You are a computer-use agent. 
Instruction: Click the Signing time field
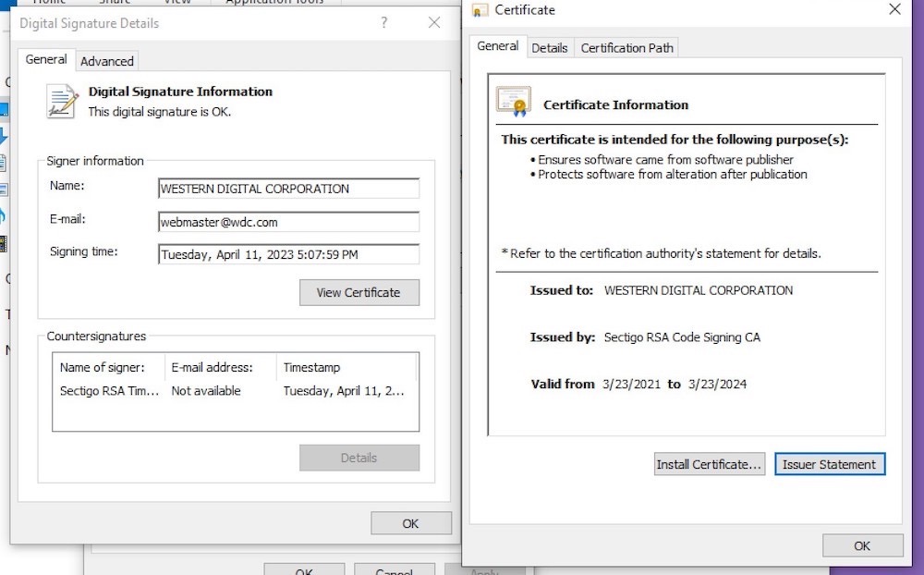[x=288, y=253]
